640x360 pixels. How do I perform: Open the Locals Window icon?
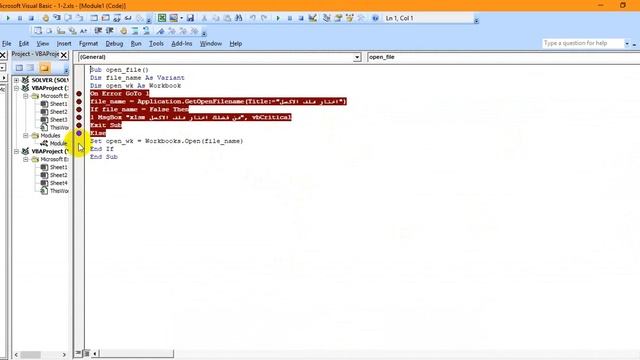coord(94,18)
